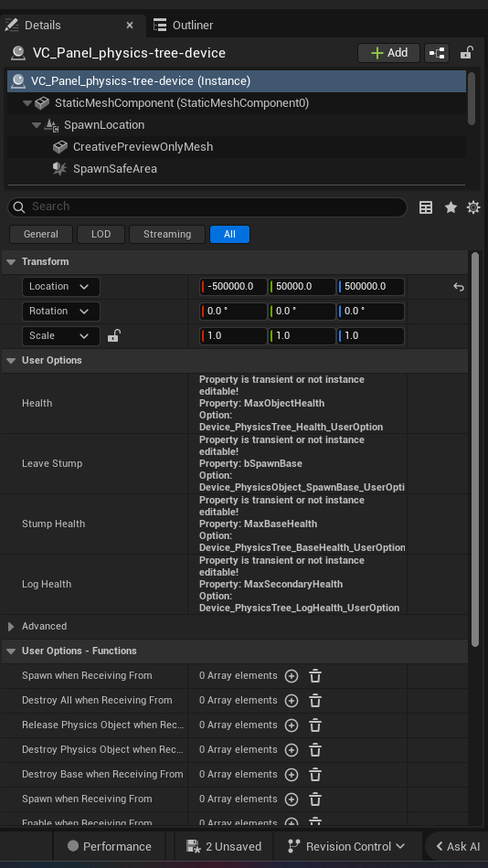Screen dimensions: 488x868
Task: Open the details view settings gear
Action: tap(473, 207)
